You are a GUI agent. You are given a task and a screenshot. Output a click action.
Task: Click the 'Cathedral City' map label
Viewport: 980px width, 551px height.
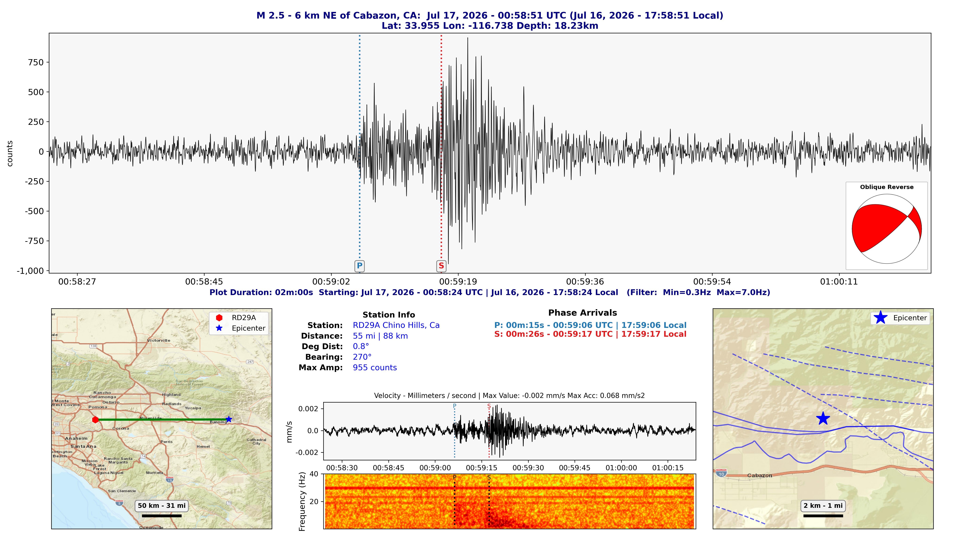tap(256, 441)
